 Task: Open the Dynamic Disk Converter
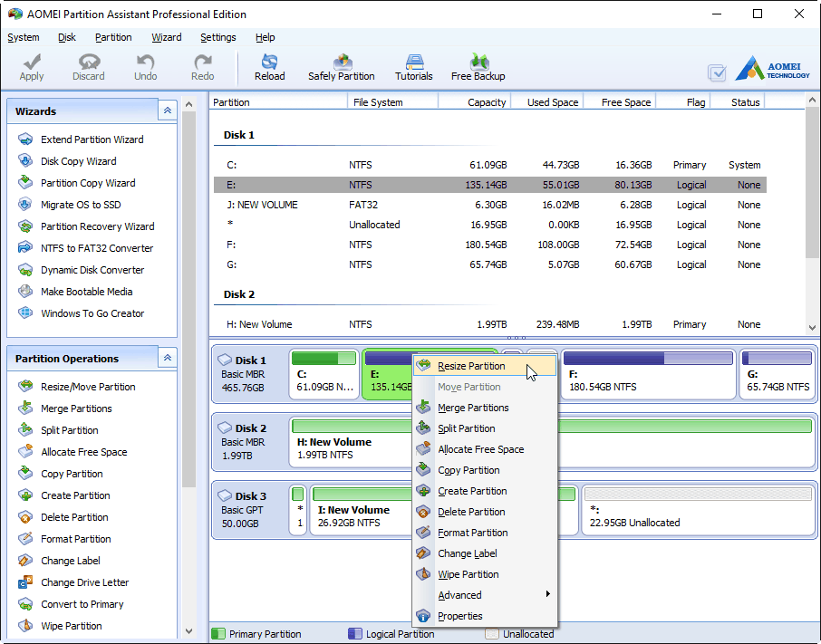[x=92, y=270]
